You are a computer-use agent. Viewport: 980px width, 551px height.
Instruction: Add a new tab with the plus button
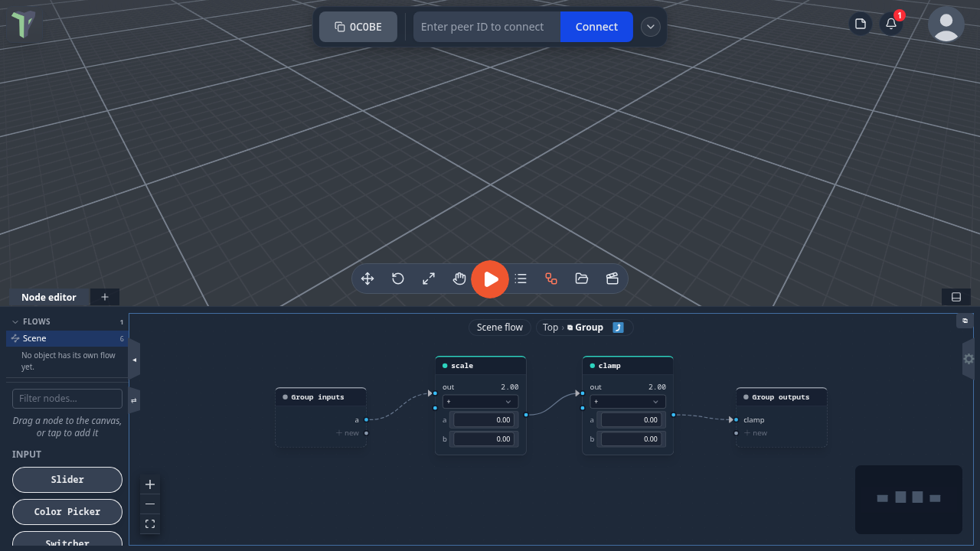pyautogui.click(x=105, y=297)
